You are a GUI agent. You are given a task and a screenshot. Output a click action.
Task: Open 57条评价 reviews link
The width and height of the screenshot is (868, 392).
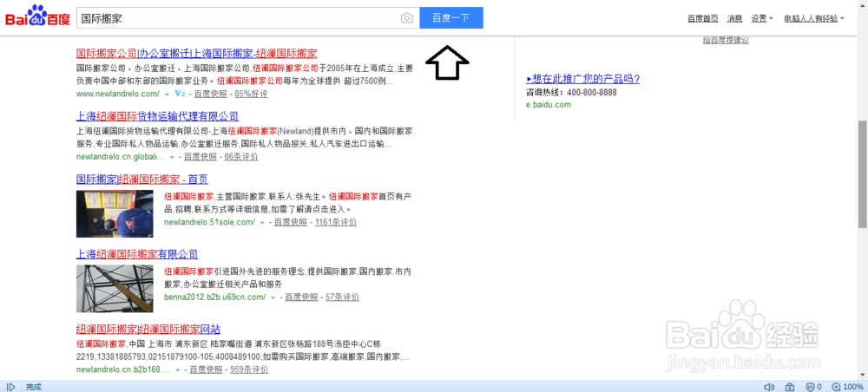tap(343, 297)
